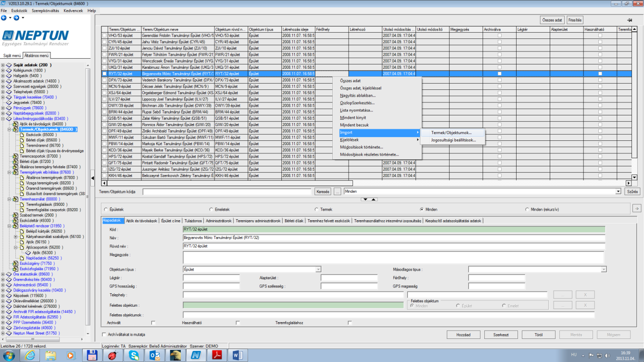Open the Objektum típus dropdown
This screenshot has width=644, height=362.
pos(318,270)
